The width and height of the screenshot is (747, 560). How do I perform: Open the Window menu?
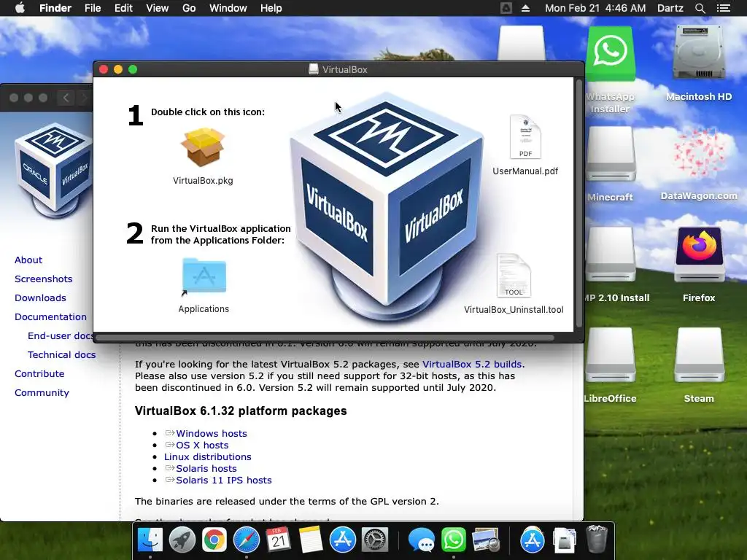pyautogui.click(x=228, y=8)
